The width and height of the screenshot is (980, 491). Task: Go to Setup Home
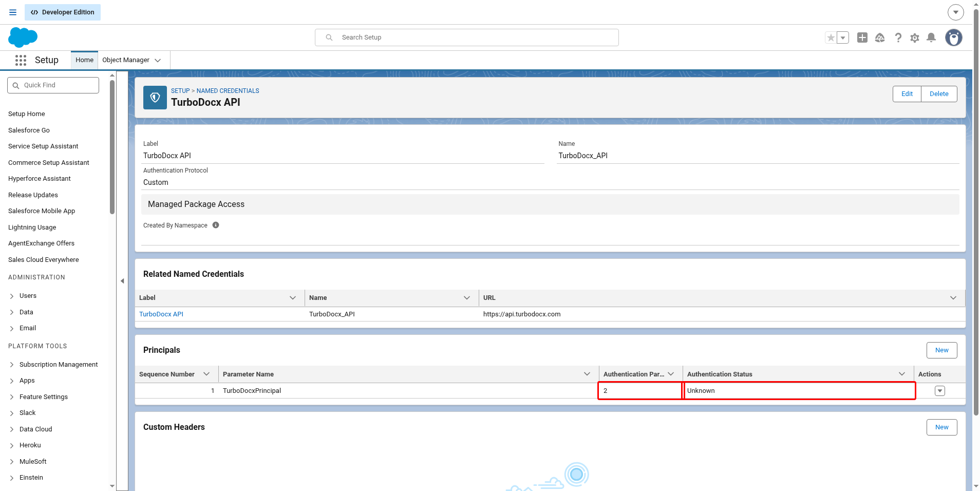click(x=27, y=114)
